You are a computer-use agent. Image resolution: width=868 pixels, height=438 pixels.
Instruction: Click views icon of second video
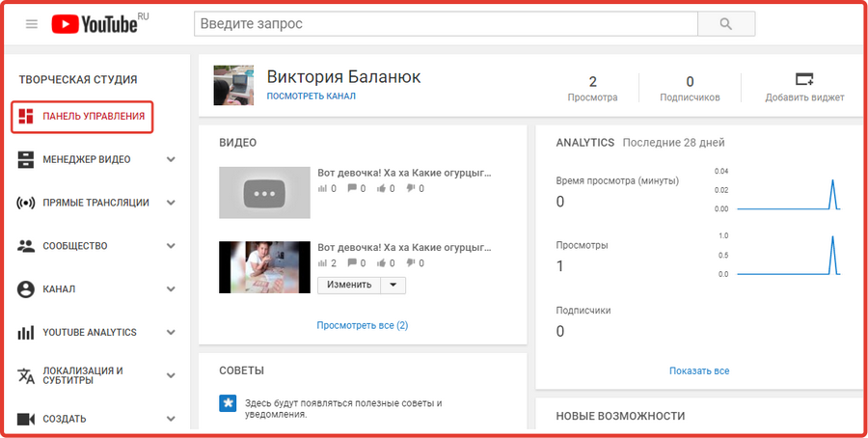pos(323,263)
